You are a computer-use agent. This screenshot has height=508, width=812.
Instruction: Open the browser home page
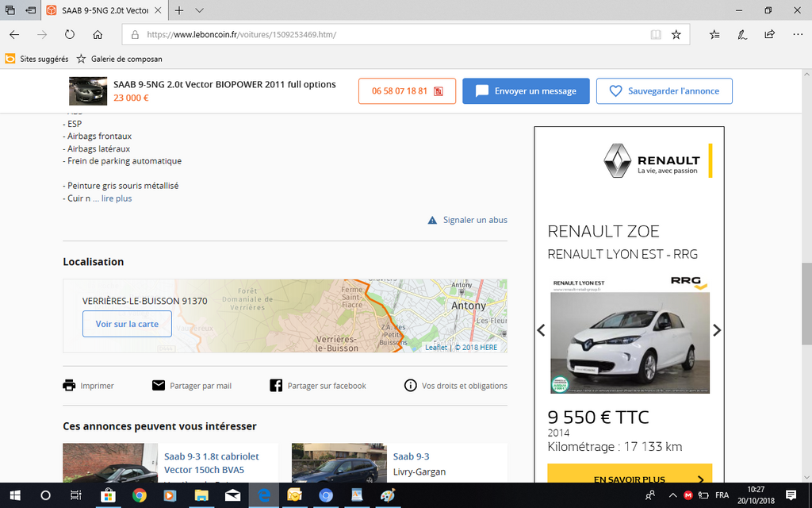click(x=98, y=35)
